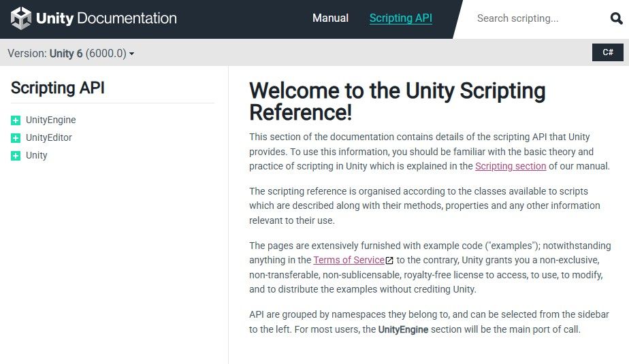Click the Welcome to Unity Scripting Reference heading

397,101
